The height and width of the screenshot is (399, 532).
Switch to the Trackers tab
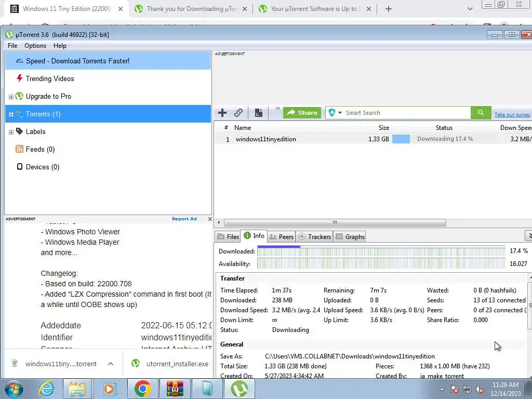pyautogui.click(x=314, y=237)
